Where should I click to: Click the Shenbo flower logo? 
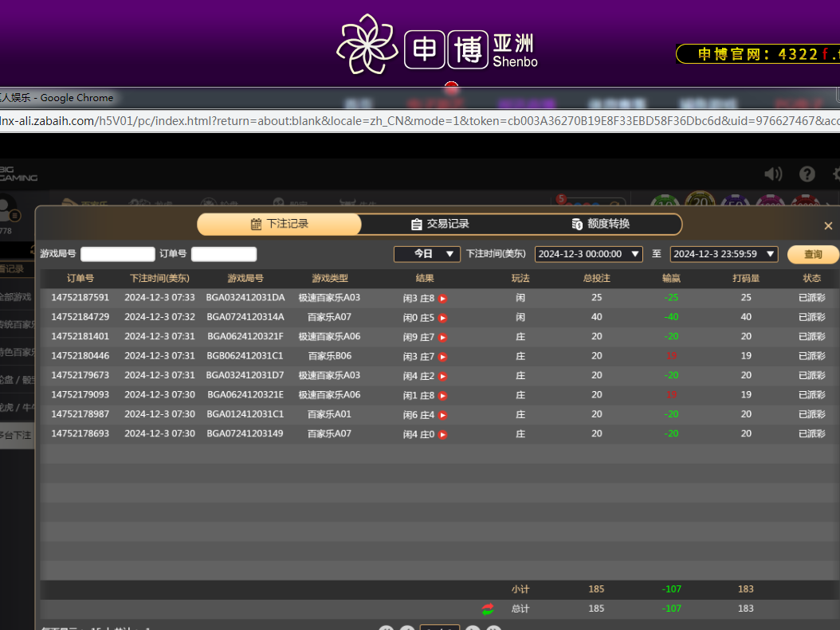click(x=367, y=45)
